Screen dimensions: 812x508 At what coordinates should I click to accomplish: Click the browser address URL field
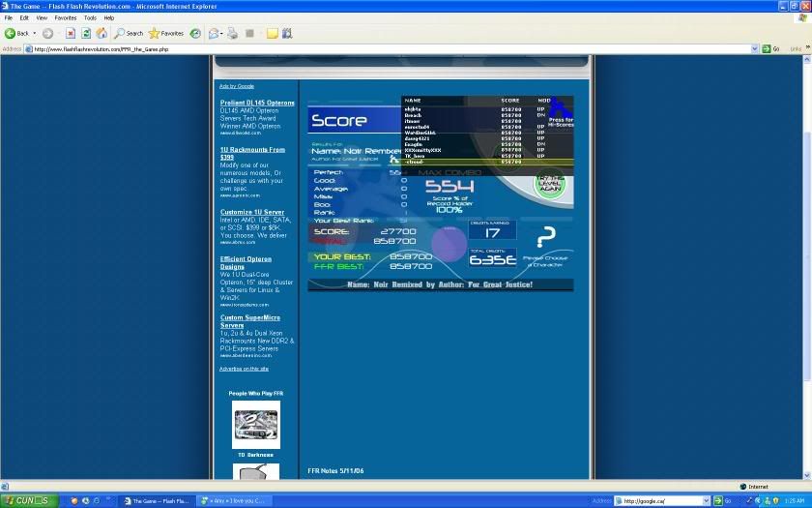click(x=387, y=48)
